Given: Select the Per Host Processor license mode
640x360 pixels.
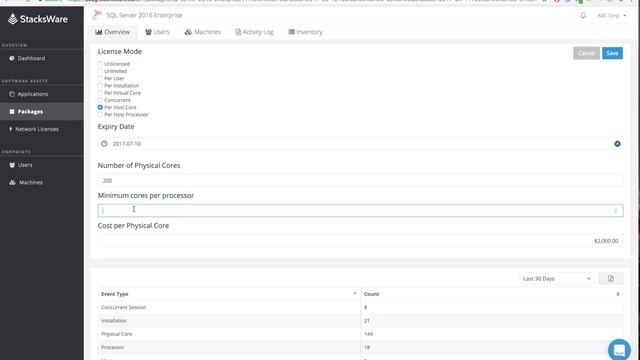Looking at the screenshot, I should click(100, 115).
